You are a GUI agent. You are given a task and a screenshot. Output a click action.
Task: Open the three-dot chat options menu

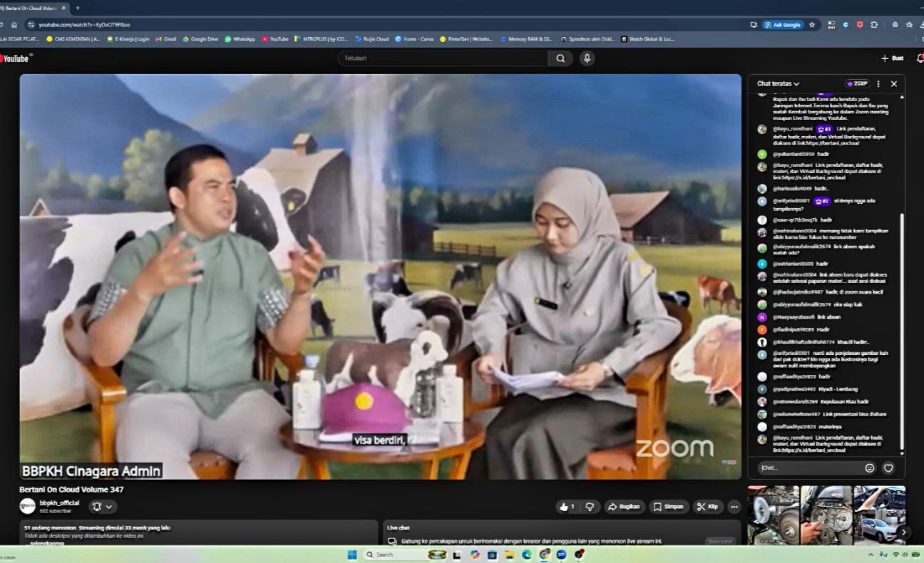(x=878, y=84)
